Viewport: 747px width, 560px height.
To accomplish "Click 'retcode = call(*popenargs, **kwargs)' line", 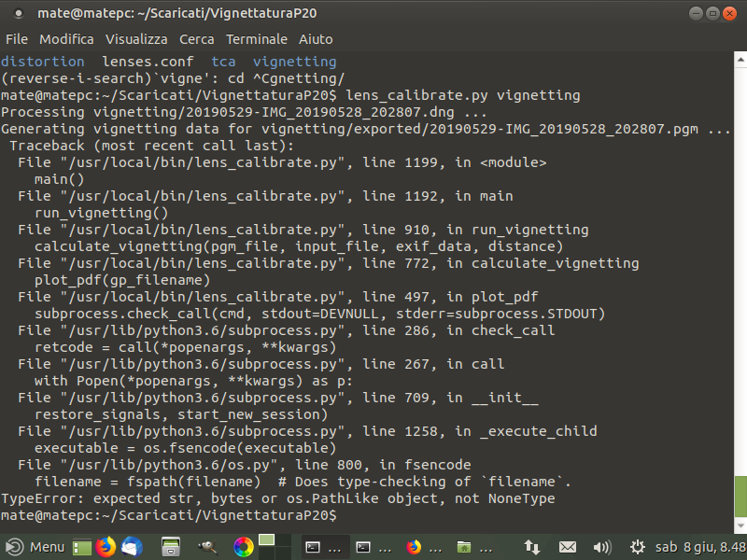I will tap(185, 347).
